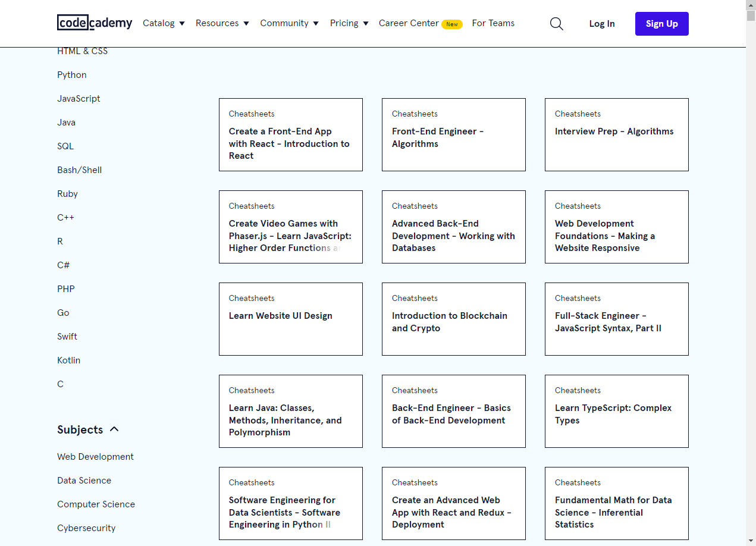
Task: Click the Log In link
Action: pos(602,24)
